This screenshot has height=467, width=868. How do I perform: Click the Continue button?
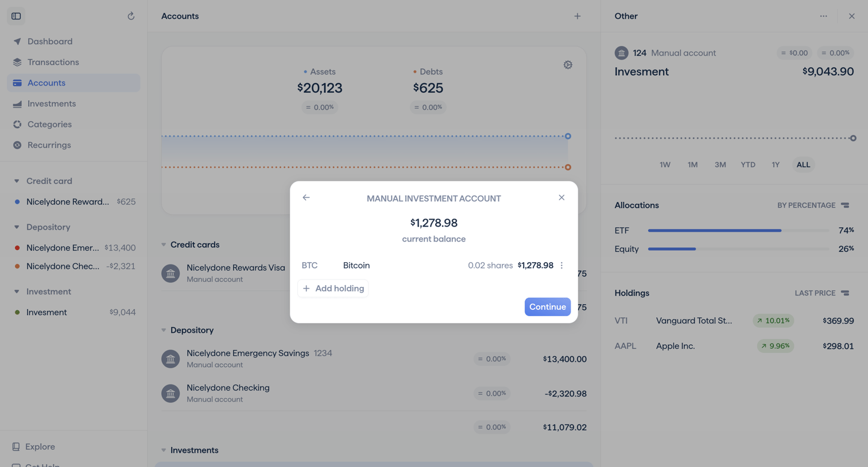coord(548,307)
